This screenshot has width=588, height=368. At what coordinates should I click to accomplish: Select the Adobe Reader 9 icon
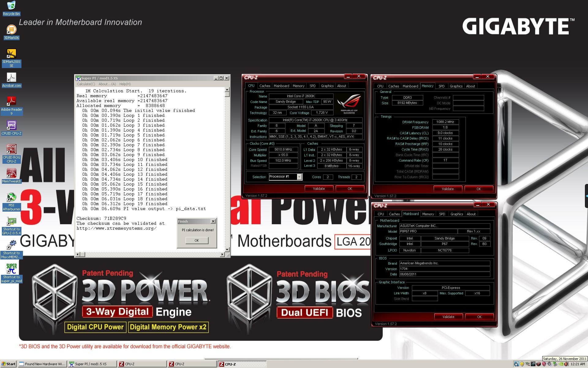point(11,106)
